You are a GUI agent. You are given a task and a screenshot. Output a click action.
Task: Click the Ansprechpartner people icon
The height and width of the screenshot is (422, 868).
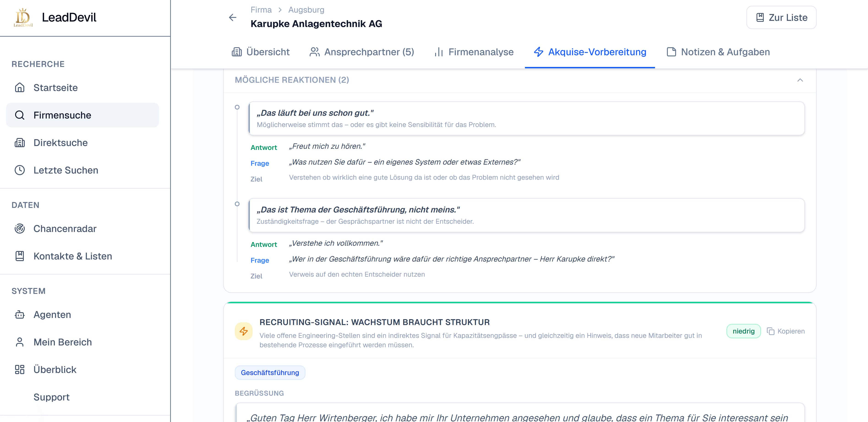tap(314, 52)
